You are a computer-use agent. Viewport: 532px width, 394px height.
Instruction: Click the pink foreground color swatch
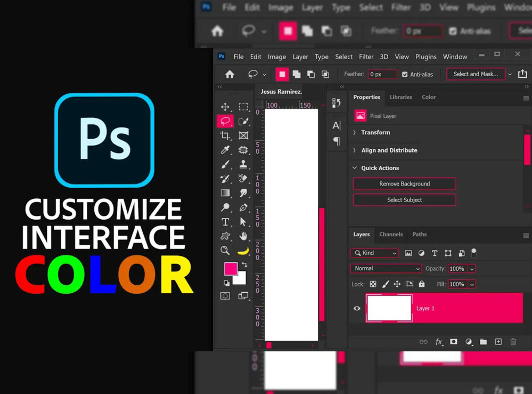click(x=231, y=269)
